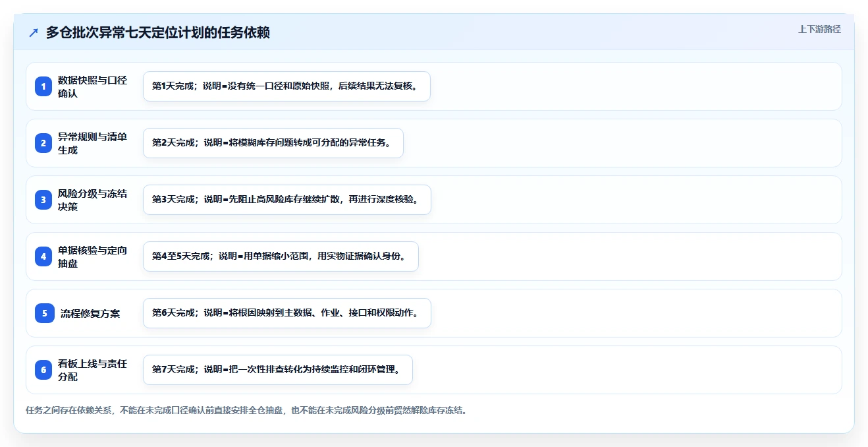Select step number badge 6

(x=43, y=370)
